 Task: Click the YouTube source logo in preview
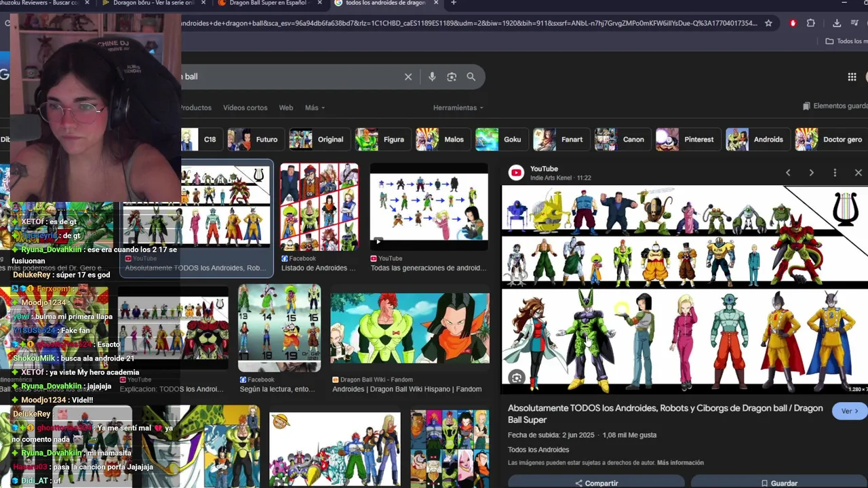point(517,173)
